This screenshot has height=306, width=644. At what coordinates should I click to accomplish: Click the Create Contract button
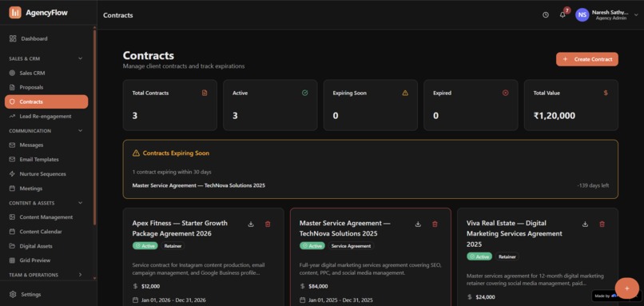tap(587, 59)
